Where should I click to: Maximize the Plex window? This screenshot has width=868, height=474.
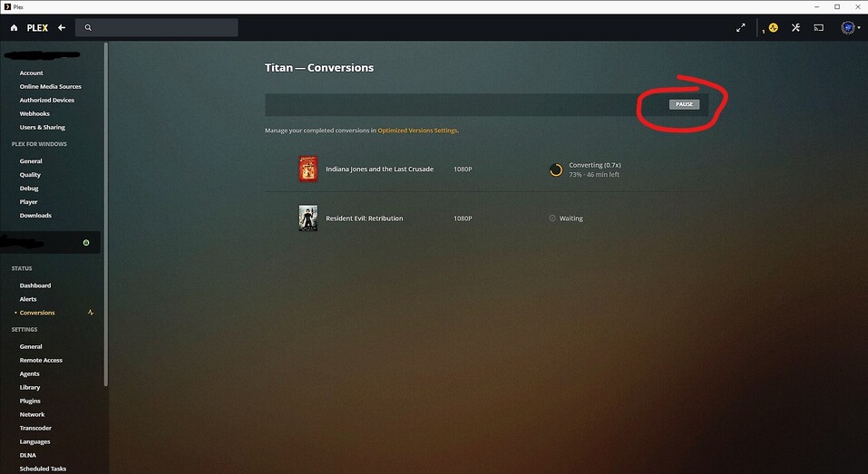click(837, 6)
